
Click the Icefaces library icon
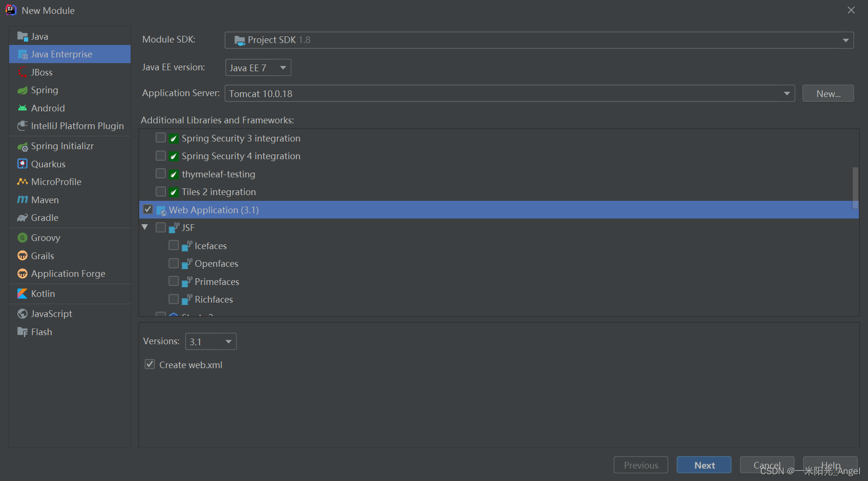click(x=187, y=246)
